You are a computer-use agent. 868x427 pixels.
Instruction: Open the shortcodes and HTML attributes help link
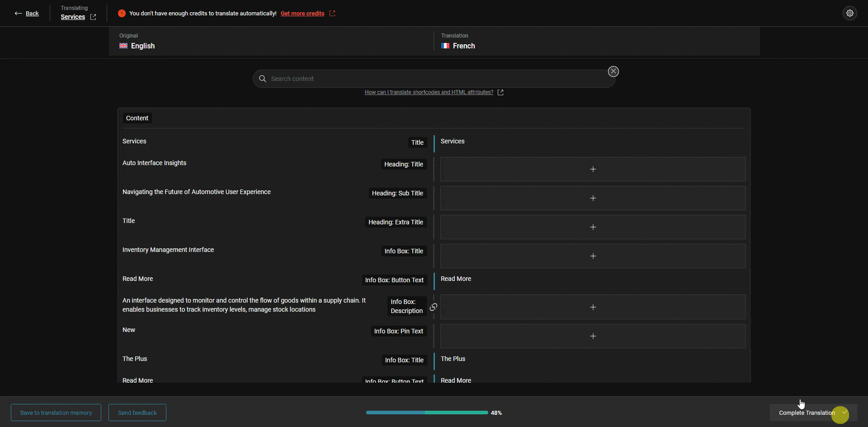pyautogui.click(x=429, y=92)
